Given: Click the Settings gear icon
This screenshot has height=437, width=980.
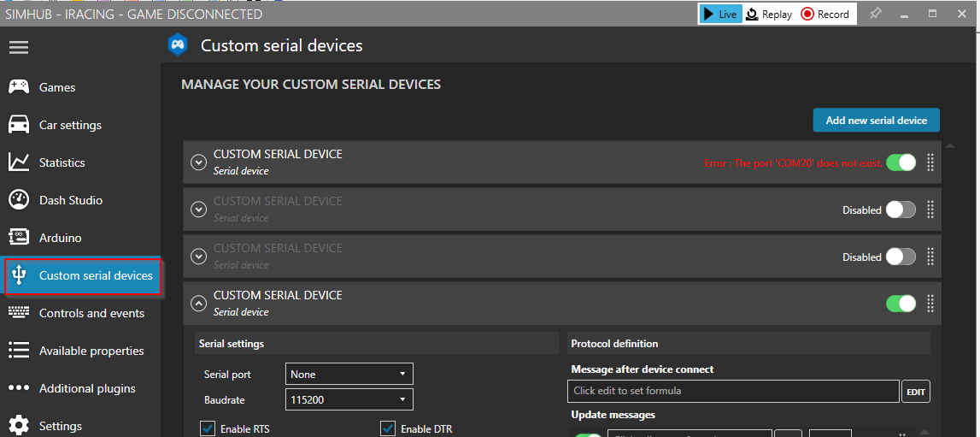Looking at the screenshot, I should click(x=19, y=426).
